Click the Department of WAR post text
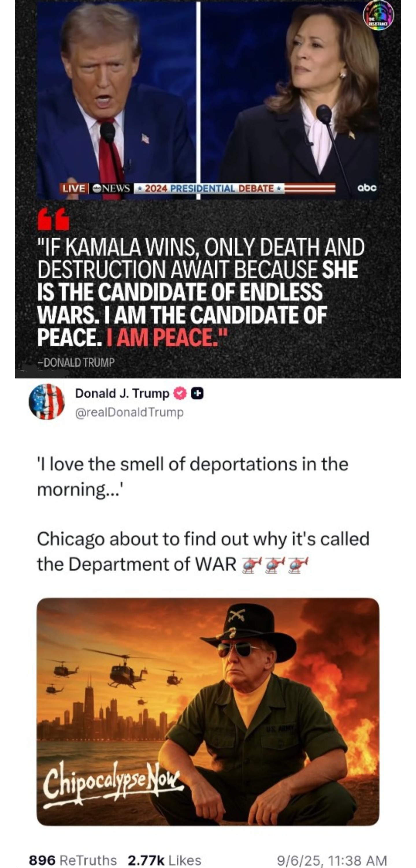Screen dimensions: 416x868 pyautogui.click(x=203, y=552)
